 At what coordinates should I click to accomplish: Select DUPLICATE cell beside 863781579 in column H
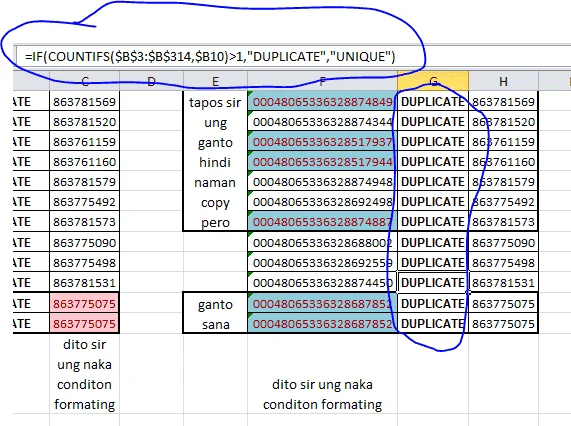433,181
